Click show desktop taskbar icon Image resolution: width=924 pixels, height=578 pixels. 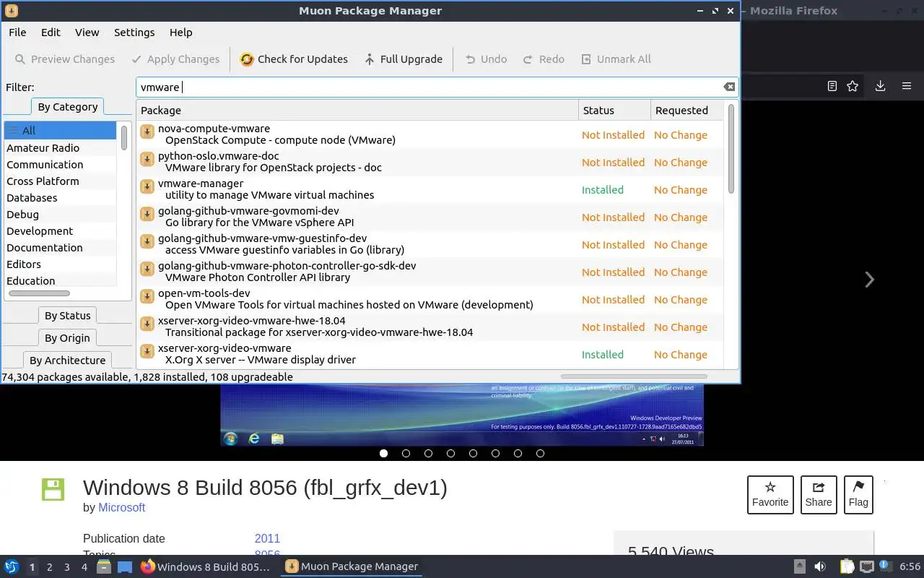pos(125,567)
